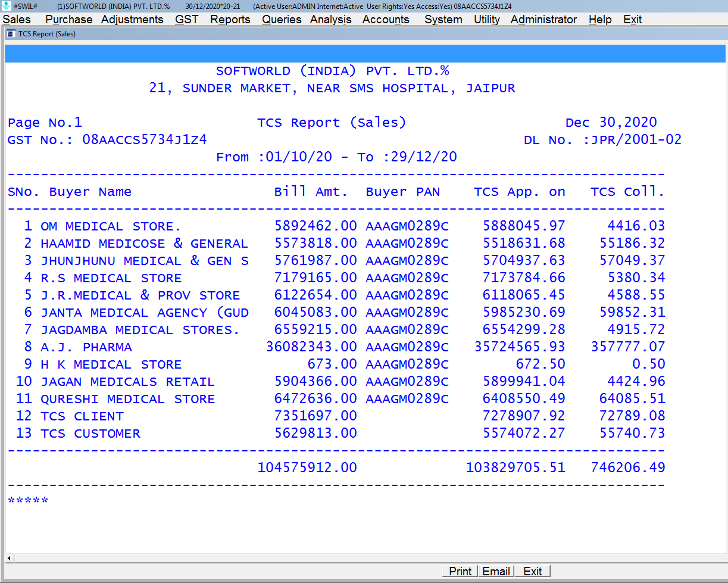The width and height of the screenshot is (728, 583).
Task: Click total TCS applicable 103829705.51
Action: coord(515,468)
